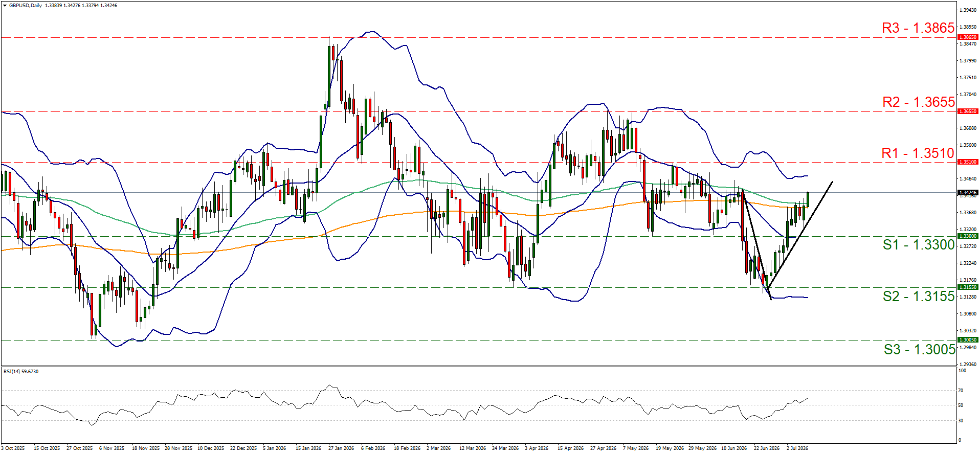
Task: Click the green 1.33000 price tag on axis
Action: coord(968,236)
